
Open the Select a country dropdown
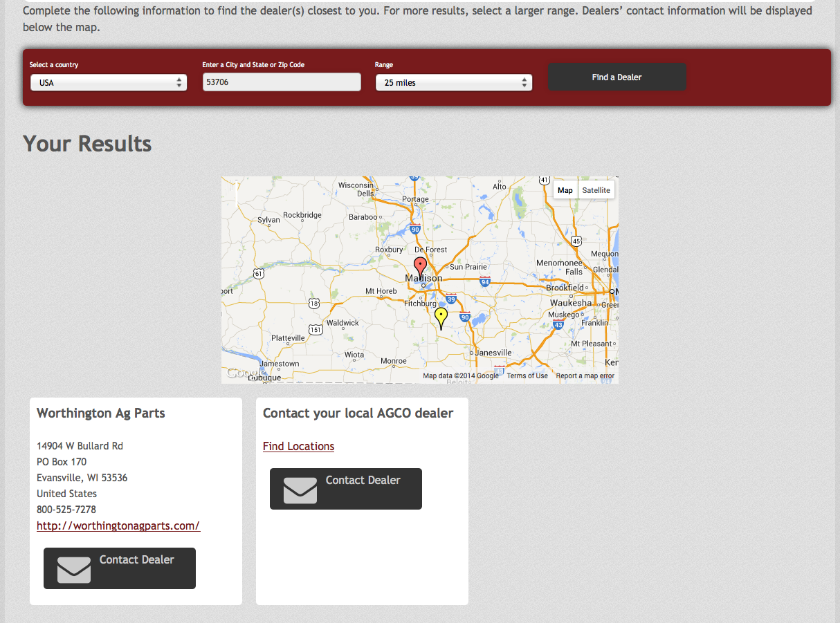click(109, 83)
